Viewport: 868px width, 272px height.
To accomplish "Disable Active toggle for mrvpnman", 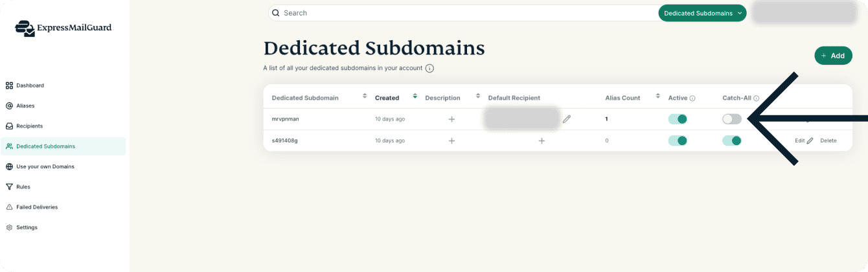I will point(678,119).
